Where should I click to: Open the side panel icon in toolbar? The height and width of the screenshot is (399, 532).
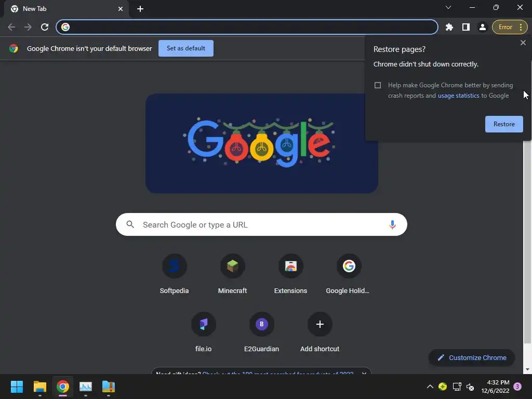click(x=466, y=27)
